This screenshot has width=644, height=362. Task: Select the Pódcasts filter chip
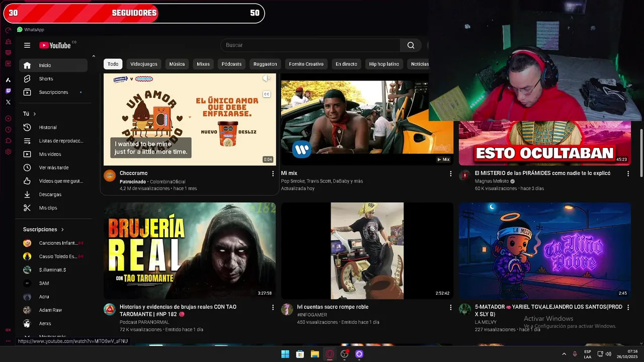[x=231, y=64]
